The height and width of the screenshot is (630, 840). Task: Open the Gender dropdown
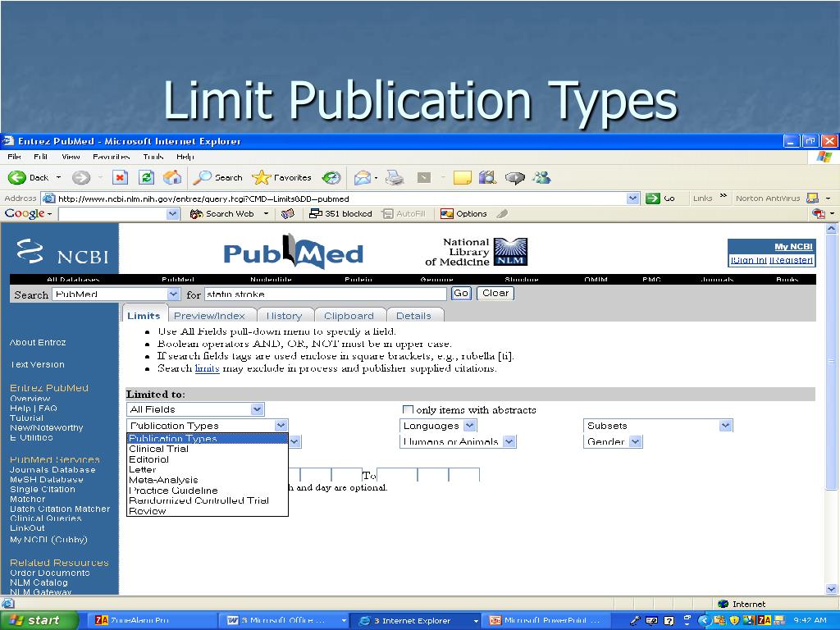(636, 441)
